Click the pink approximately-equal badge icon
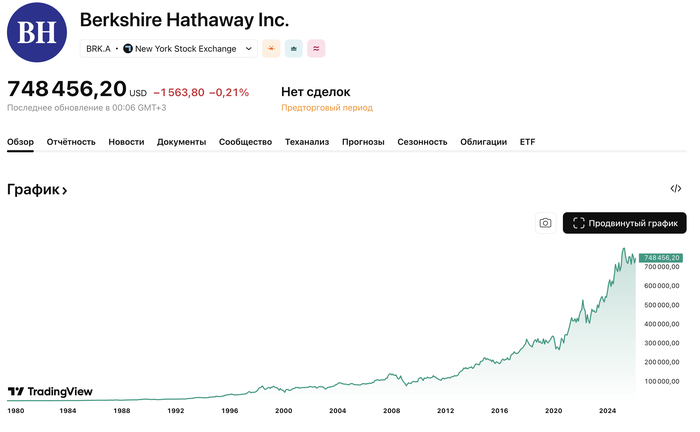The width and height of the screenshot is (700, 432). point(316,48)
